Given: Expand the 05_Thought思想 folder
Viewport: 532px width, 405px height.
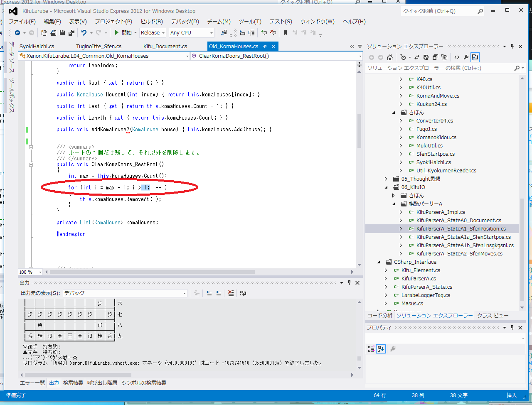Looking at the screenshot, I should pyautogui.click(x=386, y=179).
